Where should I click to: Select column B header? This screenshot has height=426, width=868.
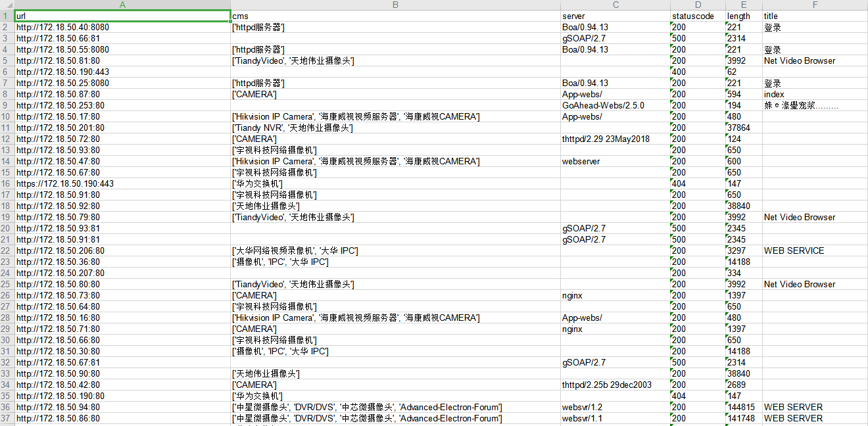(395, 5)
